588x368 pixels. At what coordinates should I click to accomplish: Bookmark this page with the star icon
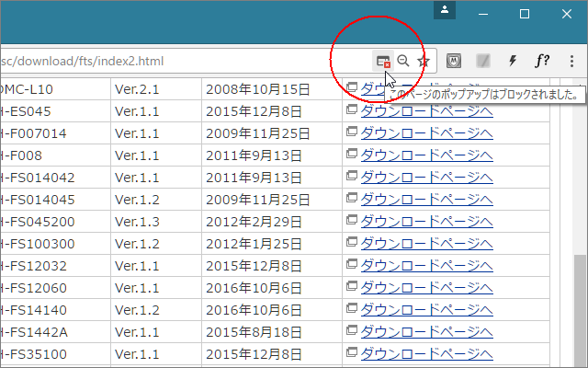coord(424,61)
